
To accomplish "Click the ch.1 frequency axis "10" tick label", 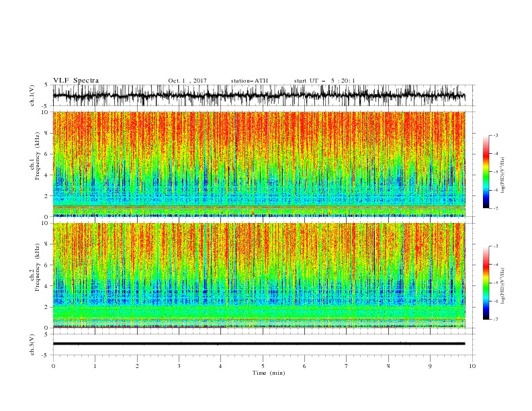I will point(46,112).
